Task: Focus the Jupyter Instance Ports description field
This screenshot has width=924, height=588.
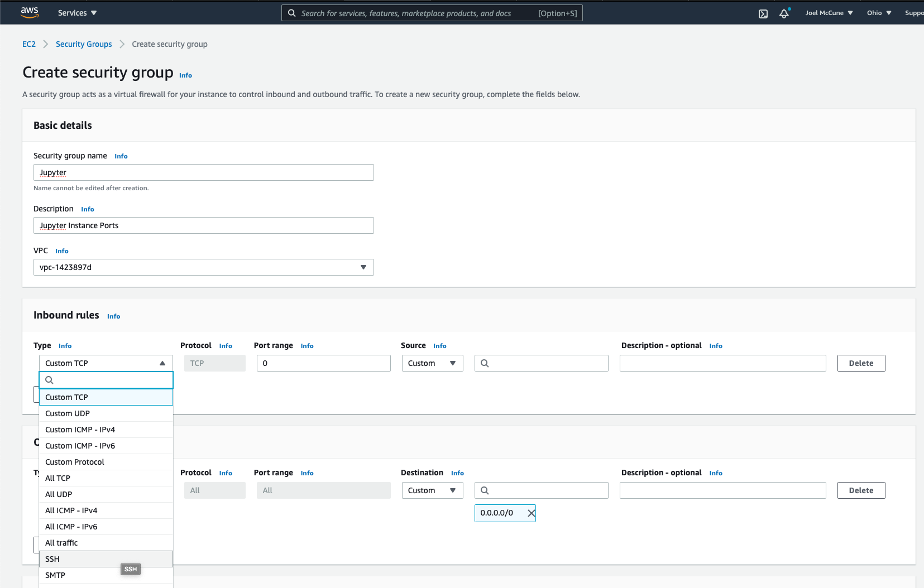Action: [x=204, y=225]
